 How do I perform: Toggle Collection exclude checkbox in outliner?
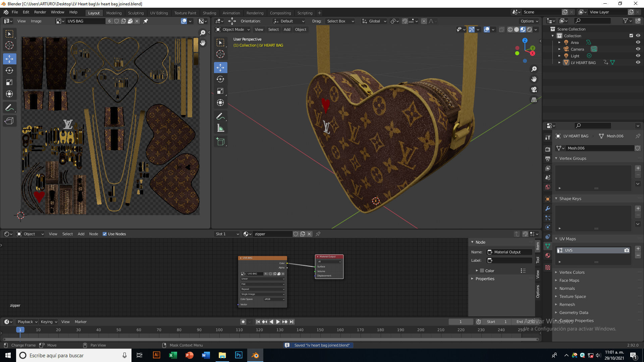tap(631, 36)
